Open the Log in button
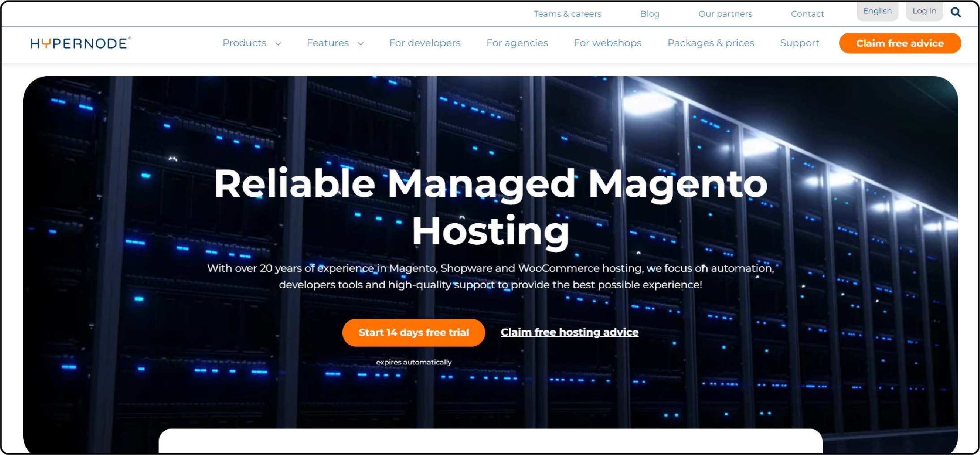Viewport: 980px width, 455px height. pos(924,11)
